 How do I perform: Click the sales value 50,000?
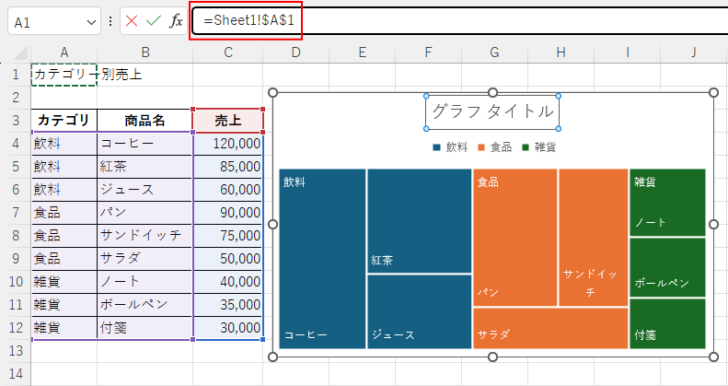228,259
